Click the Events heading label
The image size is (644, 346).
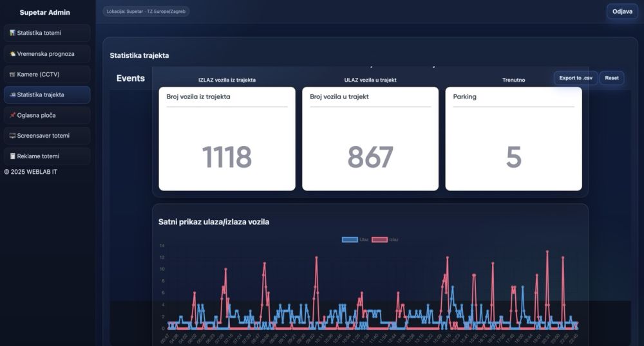[131, 78]
